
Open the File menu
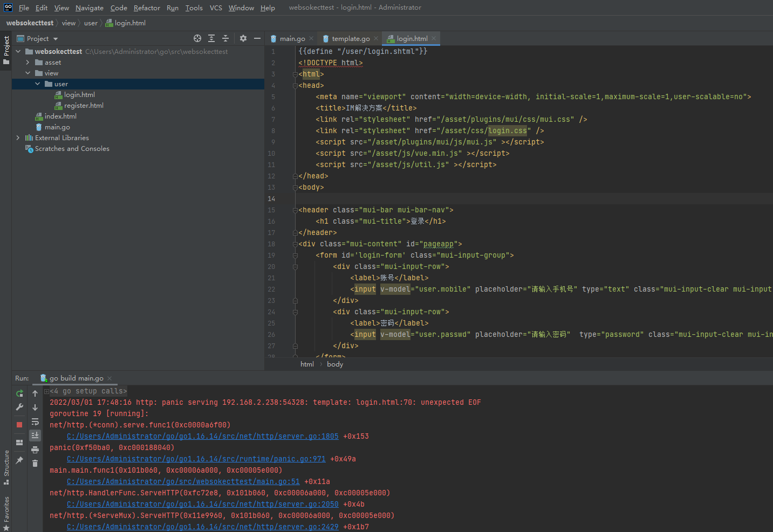(x=24, y=8)
